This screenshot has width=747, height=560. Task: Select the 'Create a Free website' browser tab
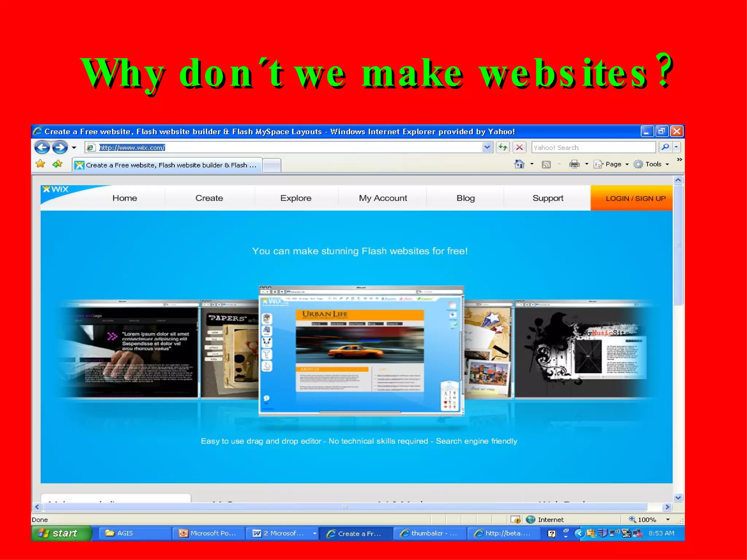167,165
